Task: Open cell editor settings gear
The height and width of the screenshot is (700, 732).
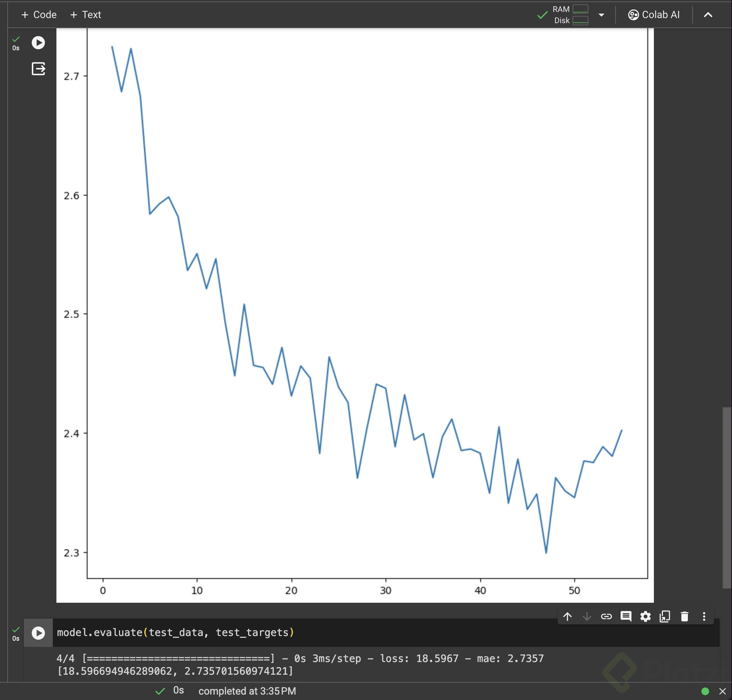Action: click(x=646, y=616)
